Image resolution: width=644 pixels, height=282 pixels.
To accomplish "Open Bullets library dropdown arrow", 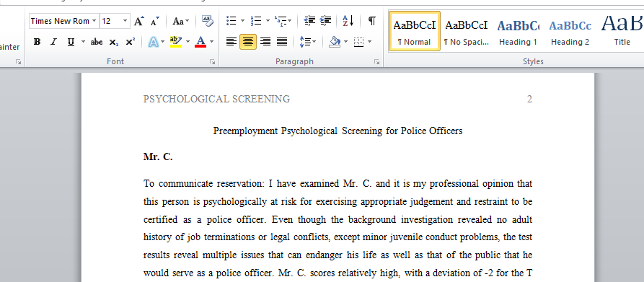I will click(x=242, y=20).
